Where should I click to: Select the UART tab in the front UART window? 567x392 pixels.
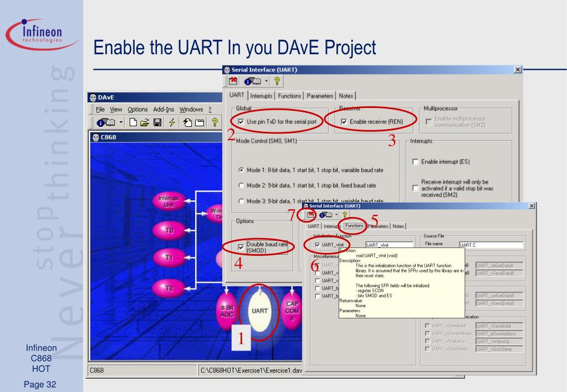(313, 226)
